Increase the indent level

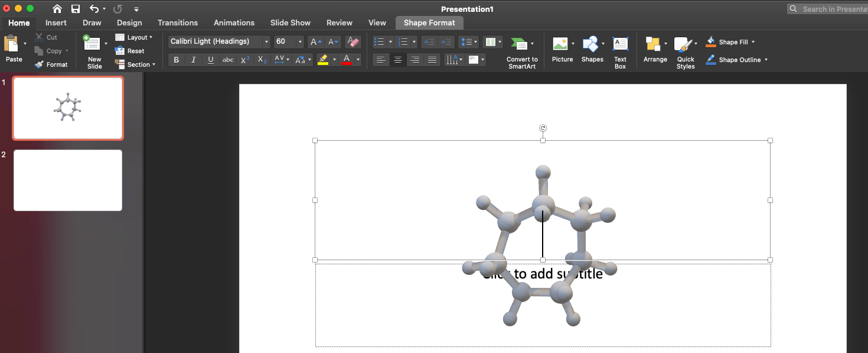point(446,42)
